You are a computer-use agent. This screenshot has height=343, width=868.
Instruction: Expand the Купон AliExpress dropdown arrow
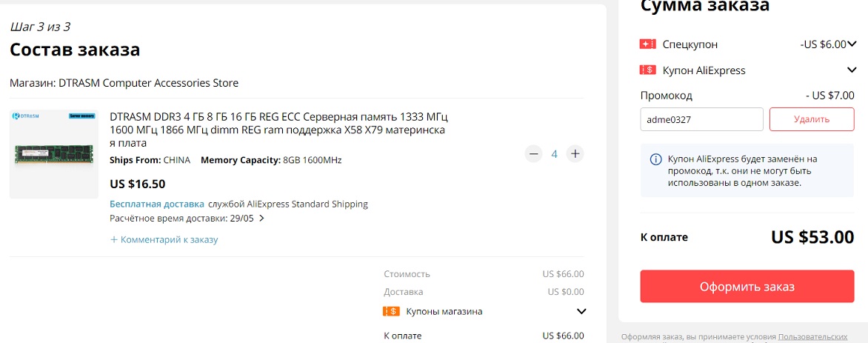coord(852,70)
